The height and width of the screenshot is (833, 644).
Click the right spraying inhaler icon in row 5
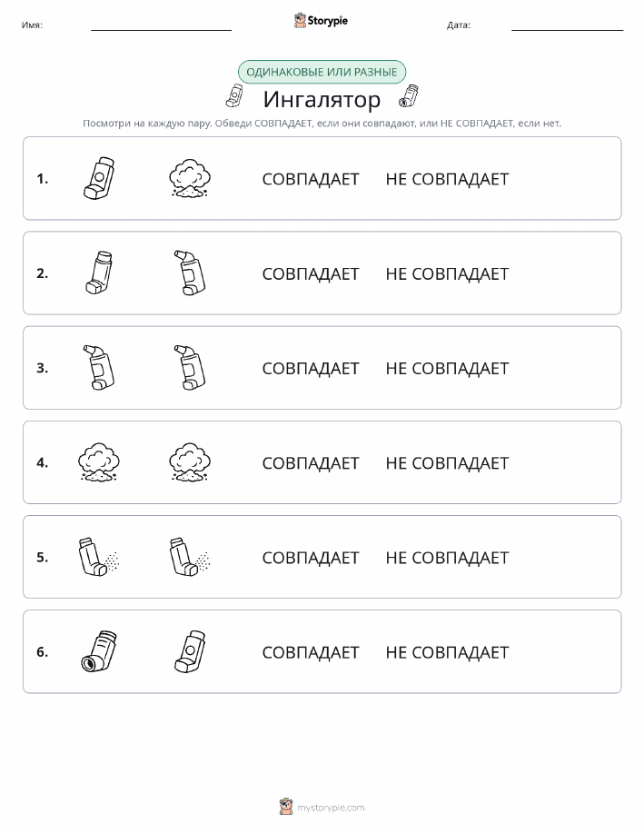click(x=190, y=557)
